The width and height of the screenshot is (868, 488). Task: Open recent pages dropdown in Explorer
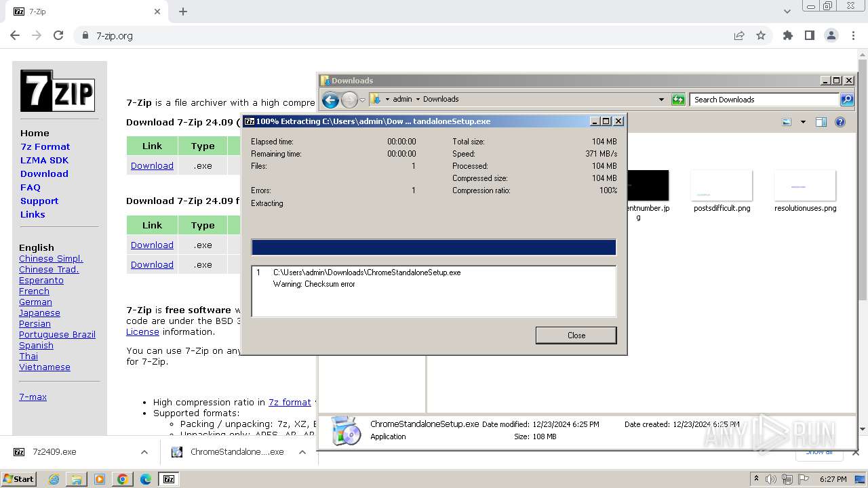pos(362,100)
